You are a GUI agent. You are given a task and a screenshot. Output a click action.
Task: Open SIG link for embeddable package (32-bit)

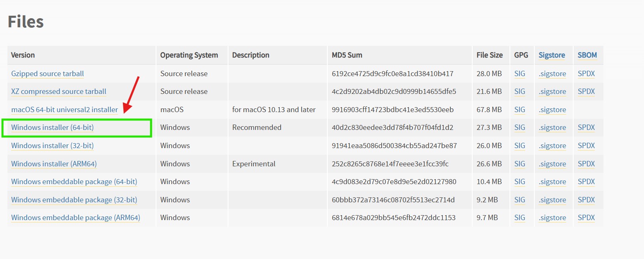pos(520,200)
